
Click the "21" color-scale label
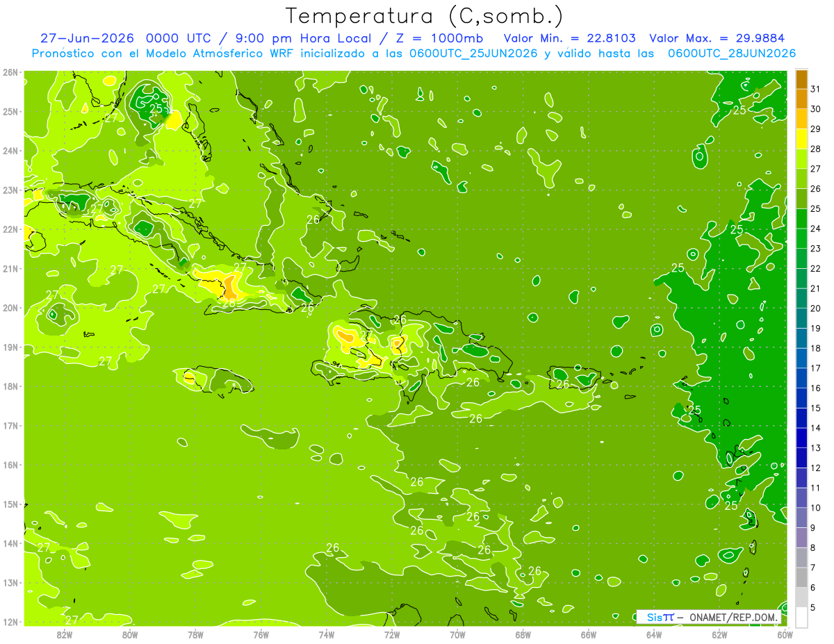pos(816,288)
